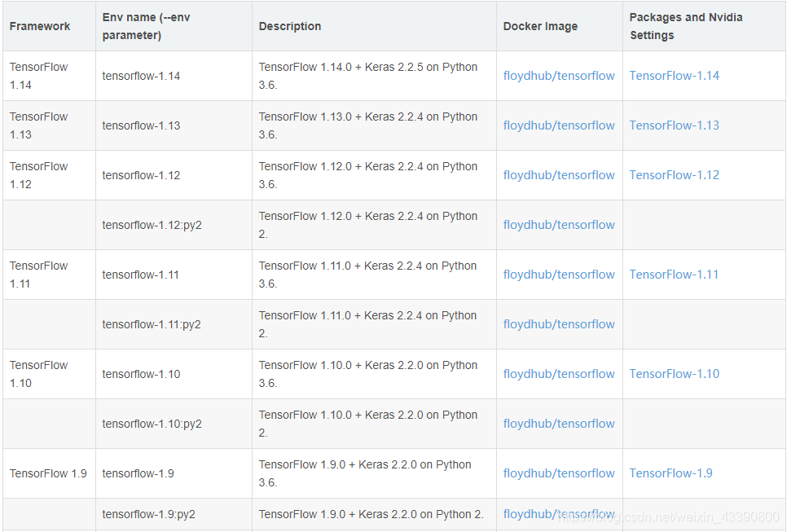The width and height of the screenshot is (787, 532).
Task: Open the TensorFlow-1.14 packages link
Action: (x=674, y=76)
